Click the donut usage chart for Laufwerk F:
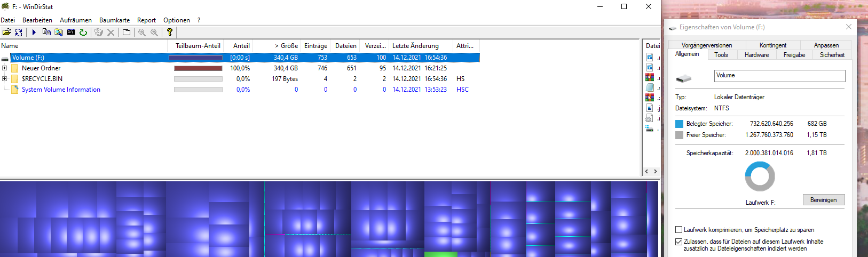868x257 pixels. click(x=760, y=176)
